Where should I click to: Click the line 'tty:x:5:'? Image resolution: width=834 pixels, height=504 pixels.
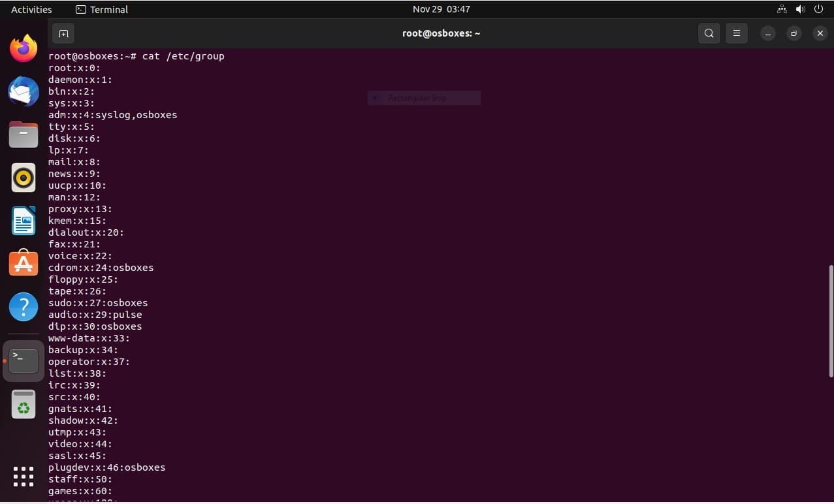(72, 127)
